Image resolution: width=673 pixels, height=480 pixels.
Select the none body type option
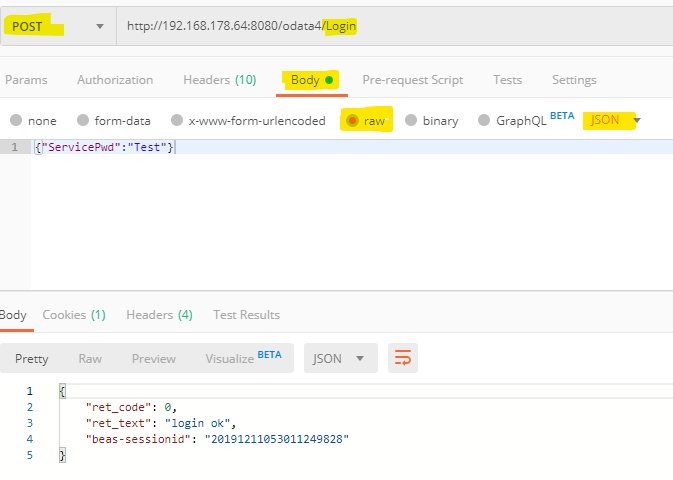pos(16,121)
